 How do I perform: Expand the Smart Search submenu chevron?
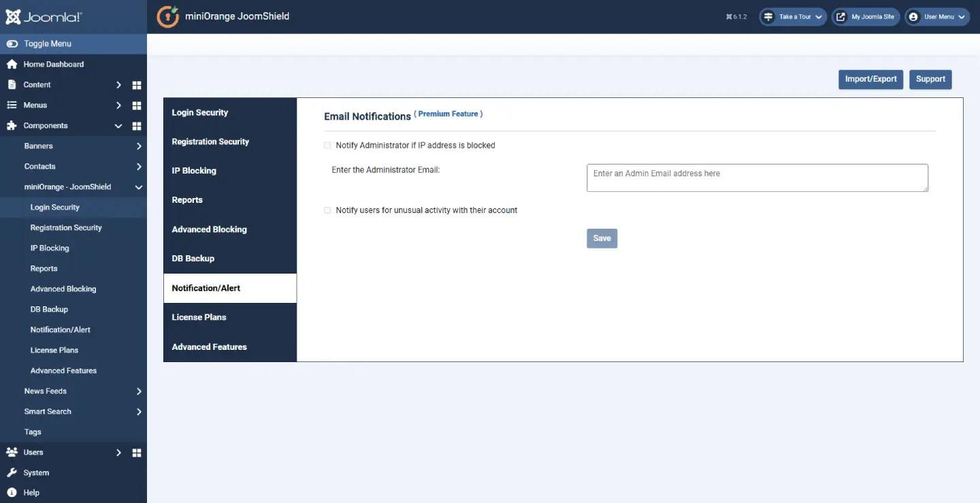(x=139, y=412)
